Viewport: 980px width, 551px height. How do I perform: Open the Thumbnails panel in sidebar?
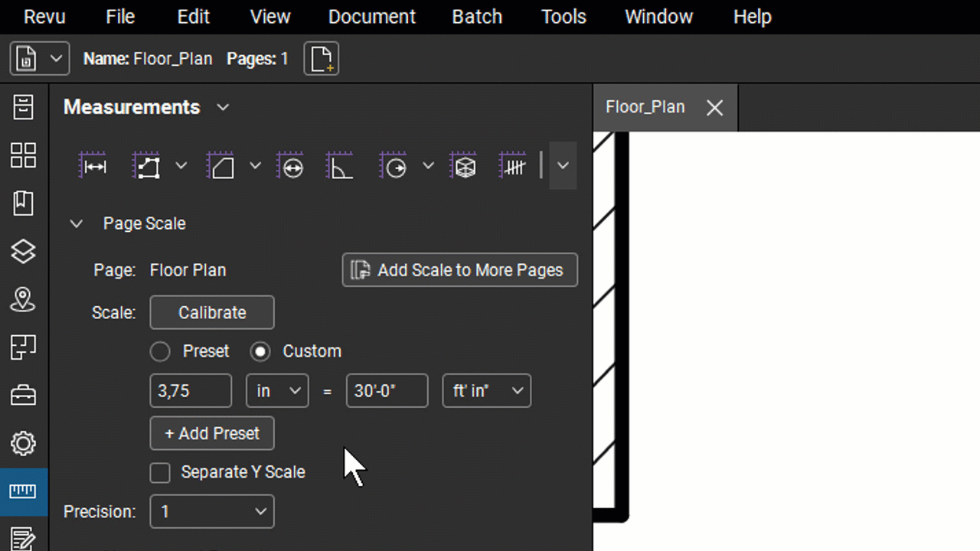[x=23, y=155]
